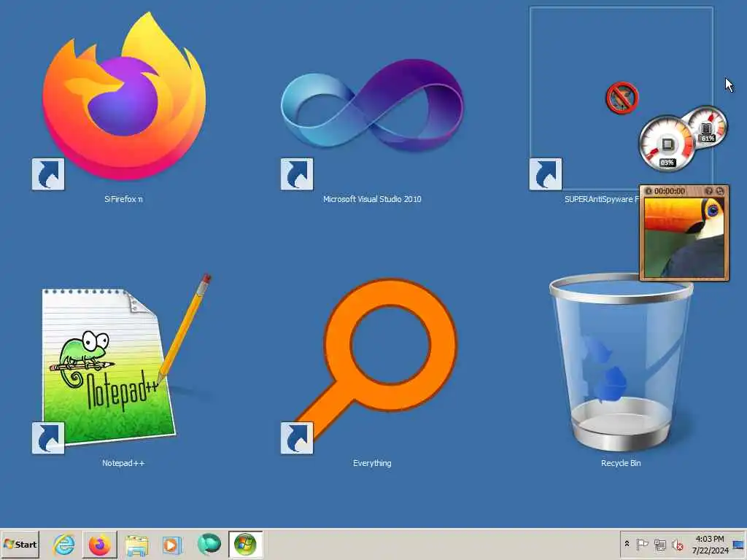This screenshot has width=747, height=560.
Task: Click the puzzle gadget show picture icon
Action: point(709,191)
